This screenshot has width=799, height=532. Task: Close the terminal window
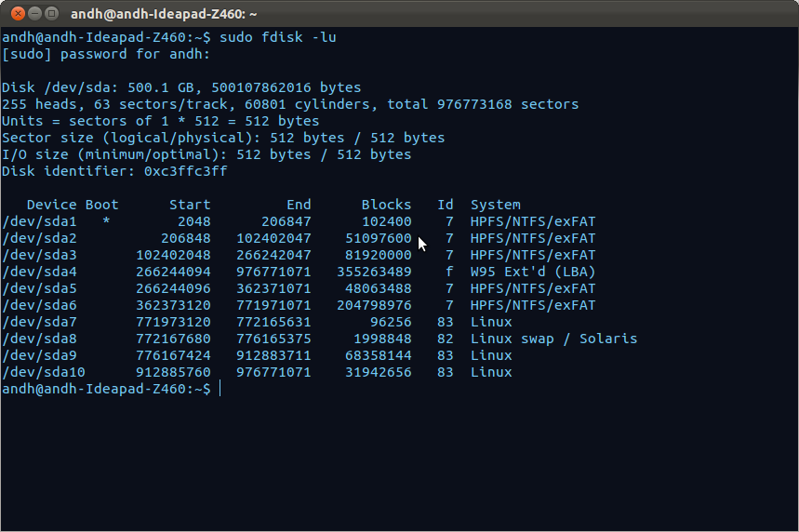point(18,13)
